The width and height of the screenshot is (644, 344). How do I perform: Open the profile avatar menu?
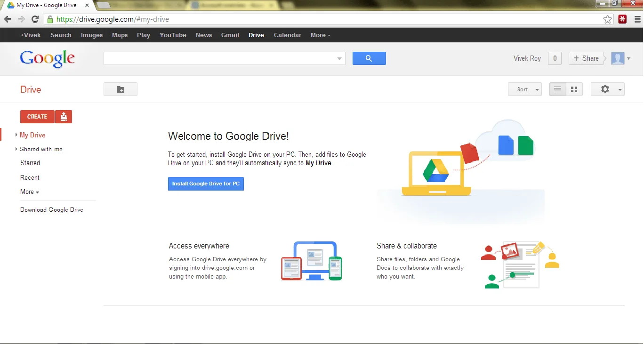click(x=620, y=58)
